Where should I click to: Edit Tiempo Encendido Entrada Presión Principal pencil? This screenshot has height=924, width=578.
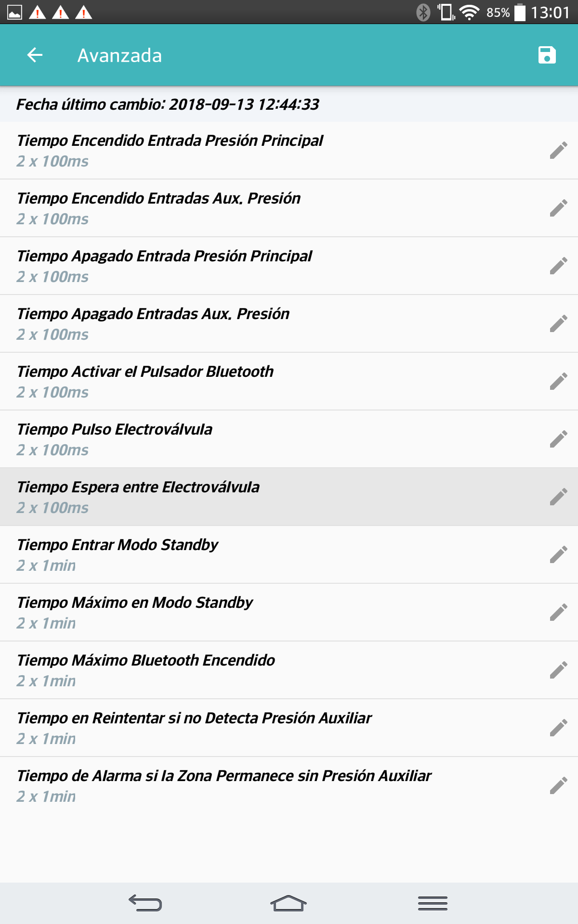(x=558, y=151)
